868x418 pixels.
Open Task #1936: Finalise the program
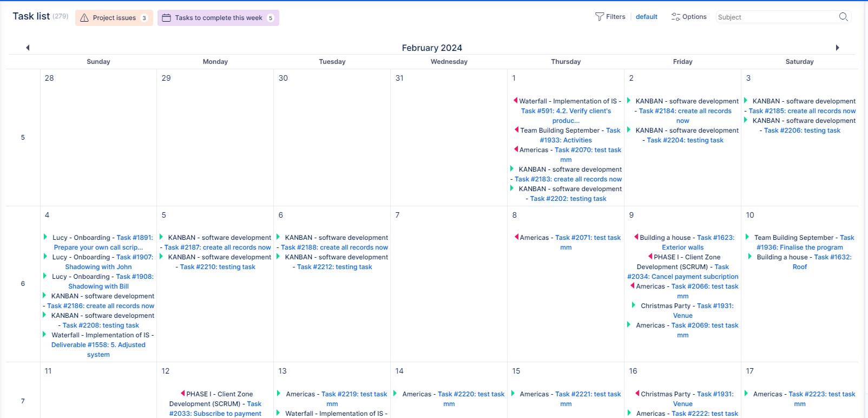[799, 247]
